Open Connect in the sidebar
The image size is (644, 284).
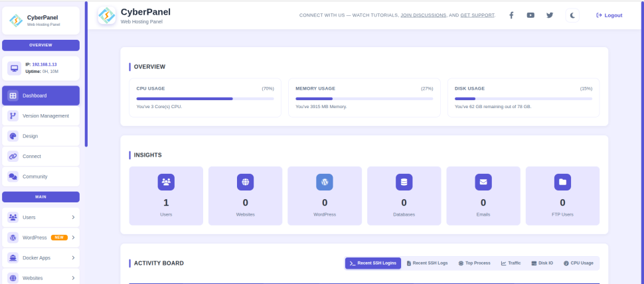(x=40, y=157)
